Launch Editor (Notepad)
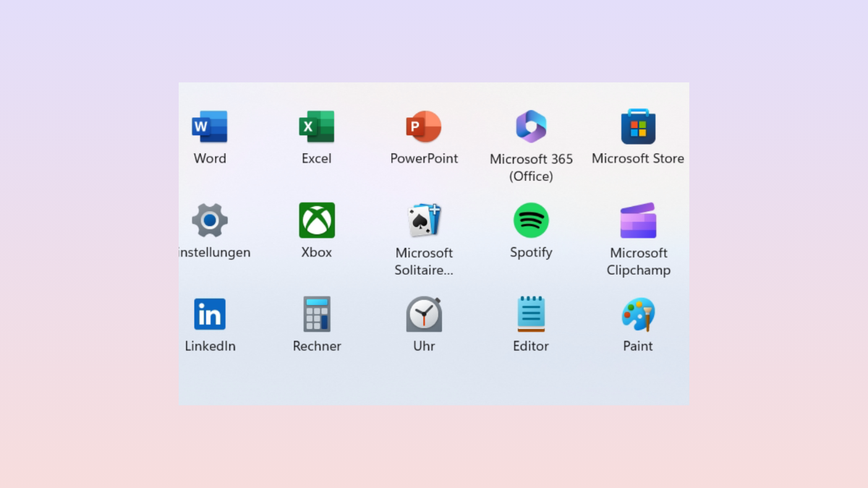 click(531, 312)
